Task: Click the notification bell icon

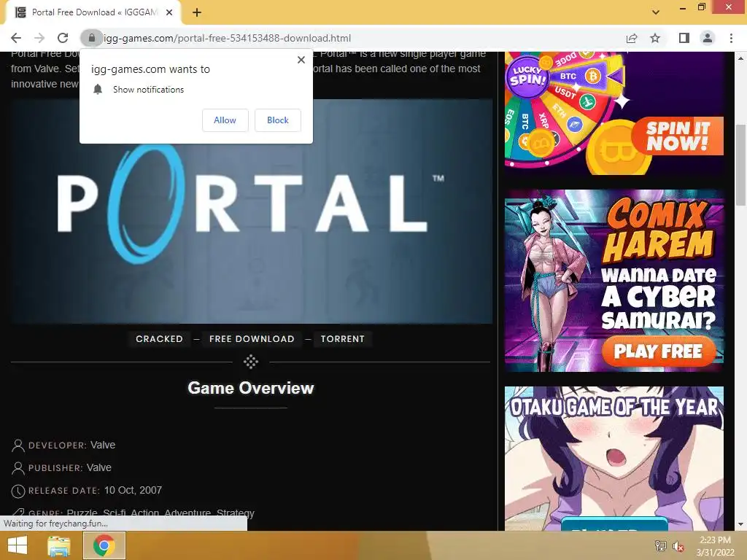Action: click(98, 90)
